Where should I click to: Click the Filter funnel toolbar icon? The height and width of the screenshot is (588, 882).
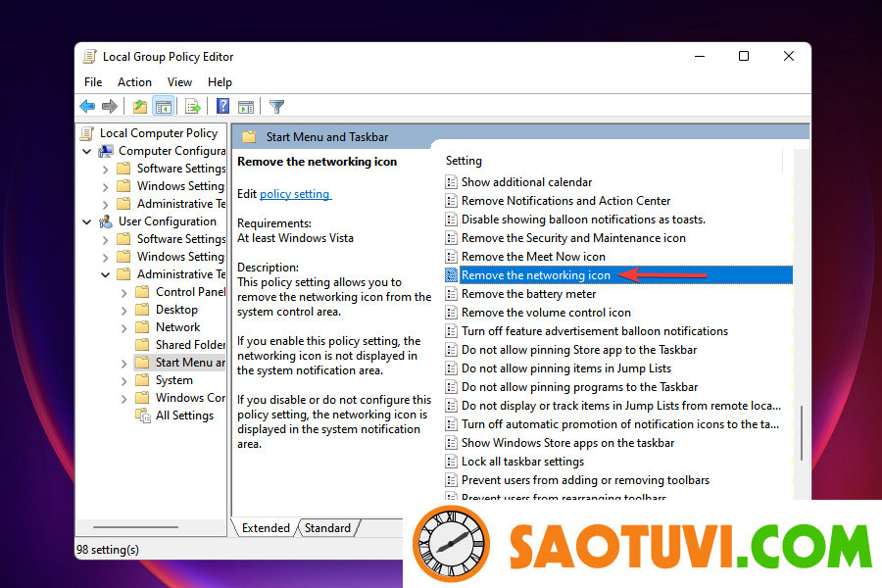(277, 107)
